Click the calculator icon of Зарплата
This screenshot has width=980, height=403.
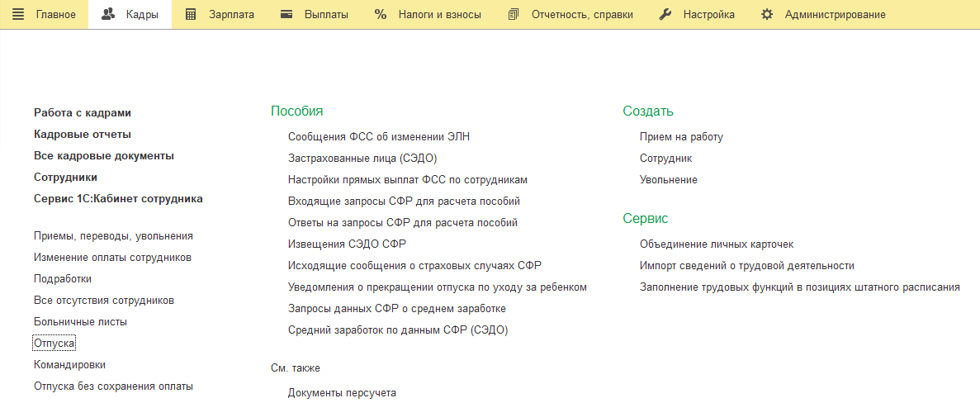pos(192,14)
